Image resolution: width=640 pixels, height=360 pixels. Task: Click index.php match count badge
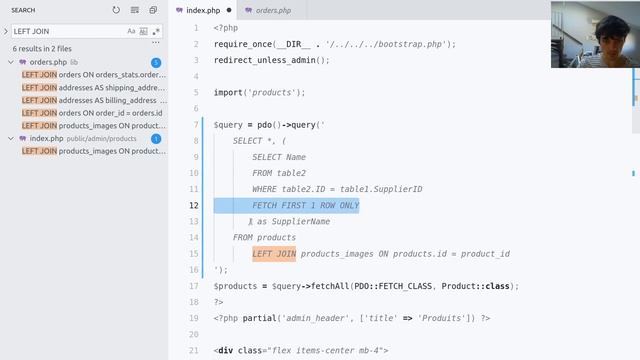[156, 139]
